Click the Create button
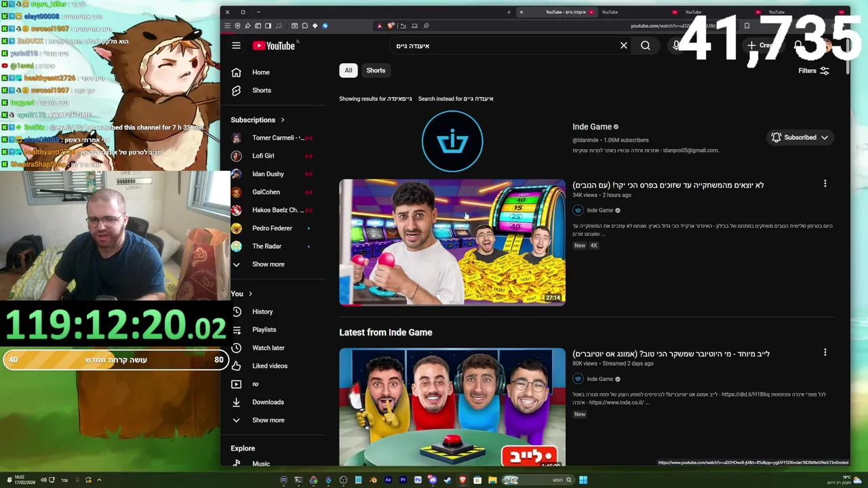The image size is (868, 488). click(x=762, y=45)
